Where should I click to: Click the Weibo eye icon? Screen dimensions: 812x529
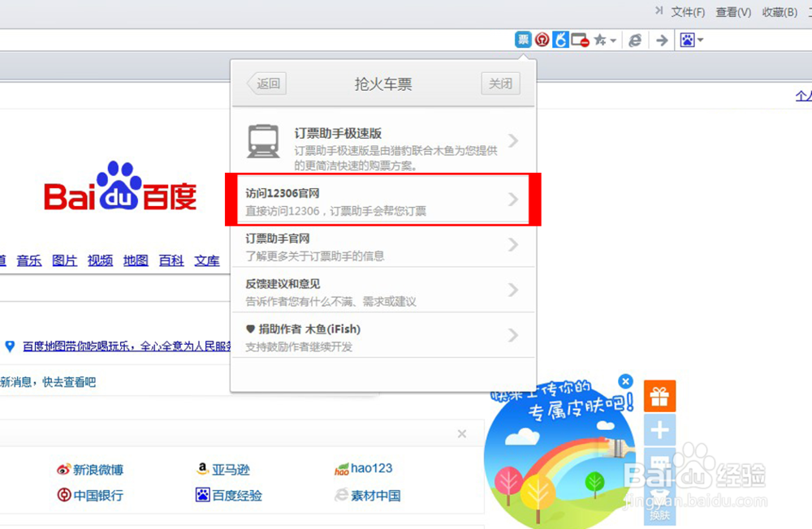point(63,469)
